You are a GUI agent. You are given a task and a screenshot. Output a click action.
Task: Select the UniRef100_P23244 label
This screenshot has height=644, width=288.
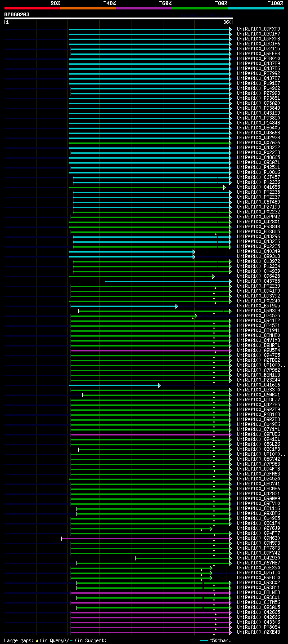[x=259, y=380]
